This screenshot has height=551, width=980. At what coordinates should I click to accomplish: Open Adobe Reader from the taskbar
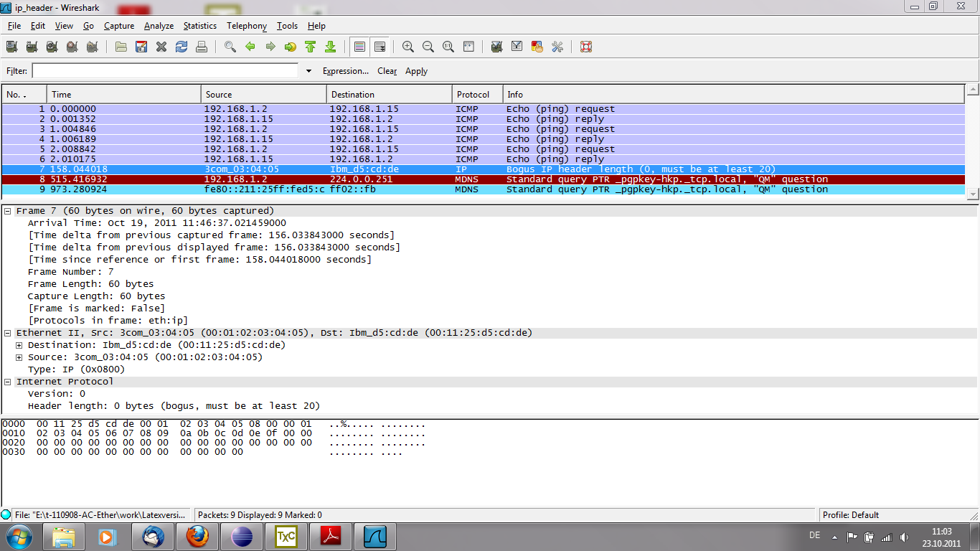331,537
